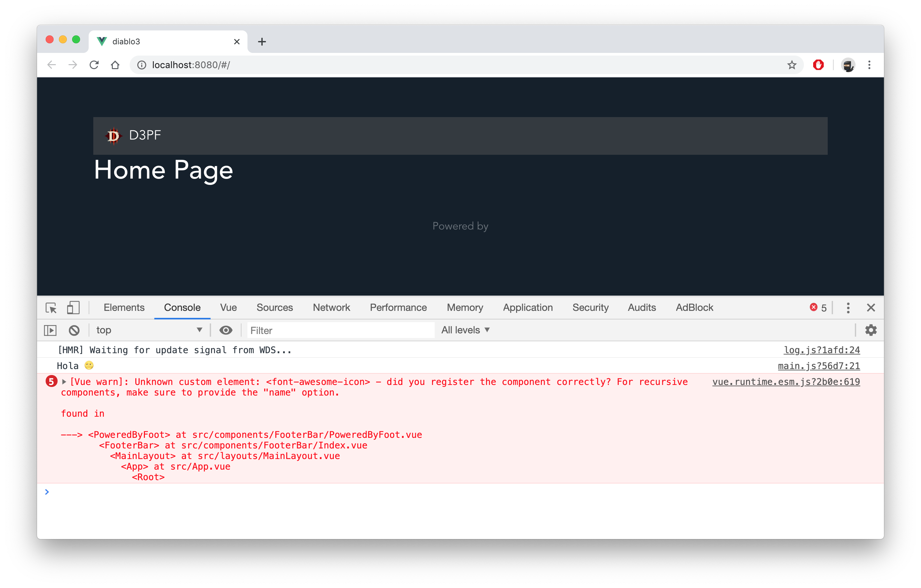
Task: Bookmark this page with the star icon
Action: [792, 65]
